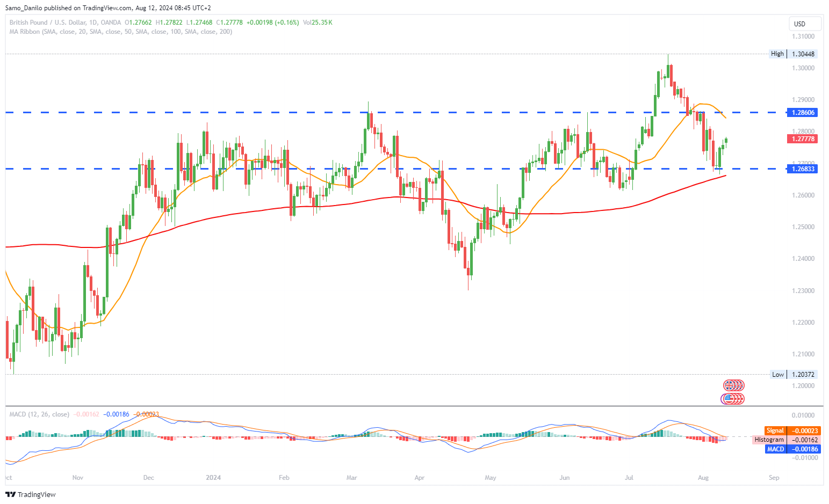Image resolution: width=829 pixels, height=504 pixels.
Task: Click Jul on the time axis
Action: (629, 478)
